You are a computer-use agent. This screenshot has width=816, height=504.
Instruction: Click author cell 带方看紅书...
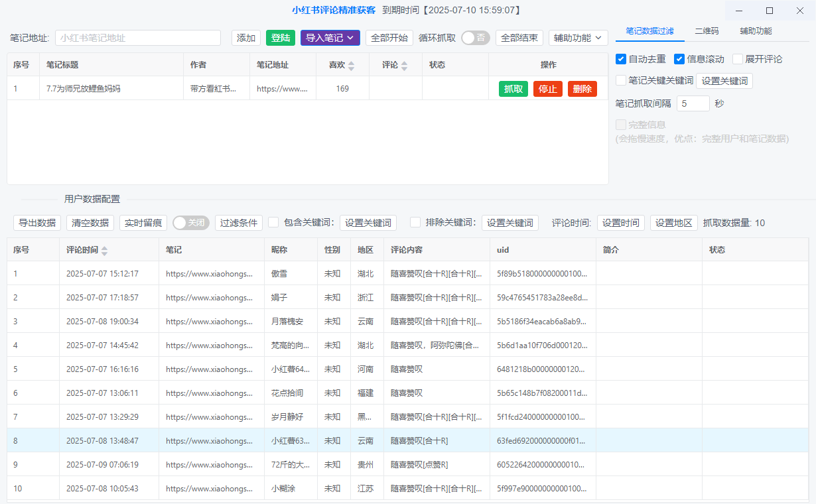[x=216, y=88]
